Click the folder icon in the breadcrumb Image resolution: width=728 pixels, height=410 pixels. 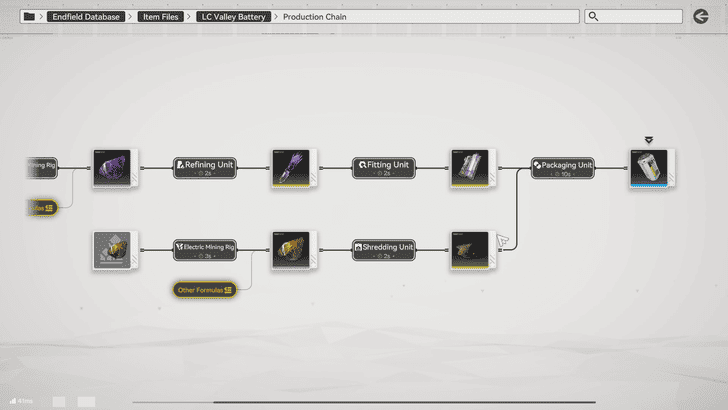click(x=28, y=17)
